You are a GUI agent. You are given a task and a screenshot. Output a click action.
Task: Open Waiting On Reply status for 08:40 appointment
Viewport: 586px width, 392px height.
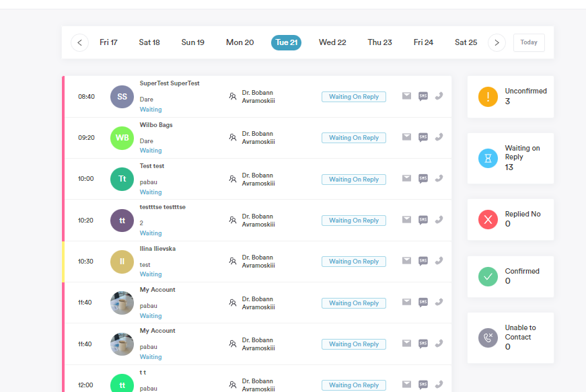coord(353,97)
